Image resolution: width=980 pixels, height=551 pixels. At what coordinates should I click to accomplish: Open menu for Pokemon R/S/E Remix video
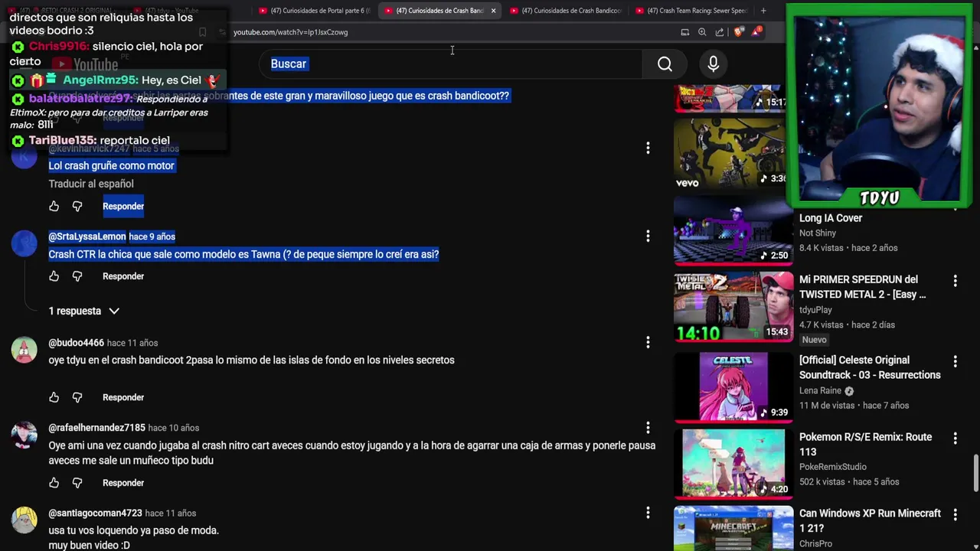(x=955, y=439)
